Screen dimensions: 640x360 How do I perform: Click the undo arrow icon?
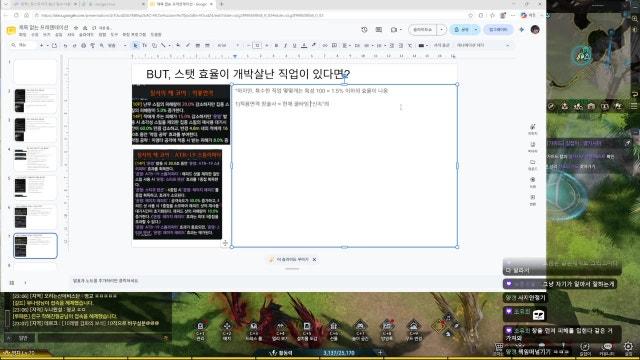(65, 45)
